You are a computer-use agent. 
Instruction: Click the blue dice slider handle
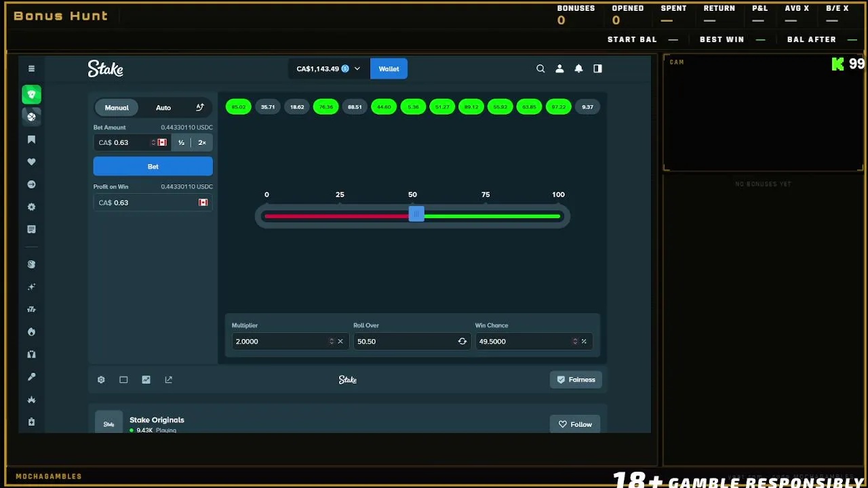tap(416, 214)
